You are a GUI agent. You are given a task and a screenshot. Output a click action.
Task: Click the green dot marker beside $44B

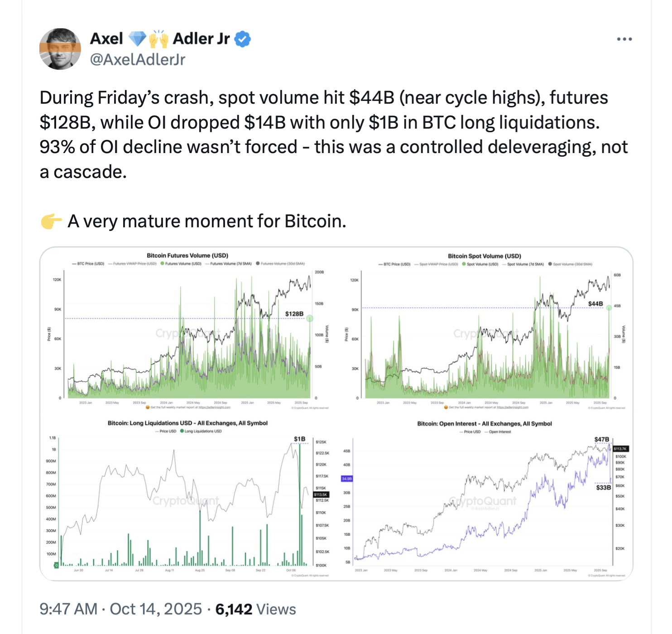609,307
